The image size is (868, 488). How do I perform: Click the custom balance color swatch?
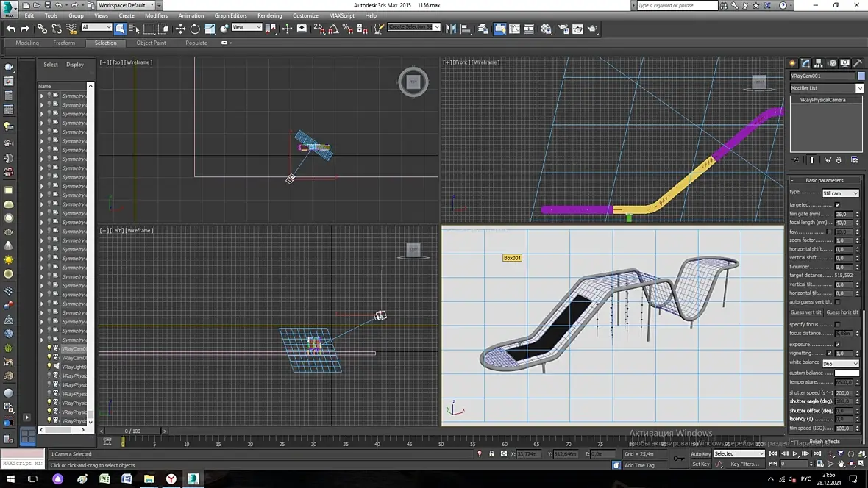coord(846,373)
